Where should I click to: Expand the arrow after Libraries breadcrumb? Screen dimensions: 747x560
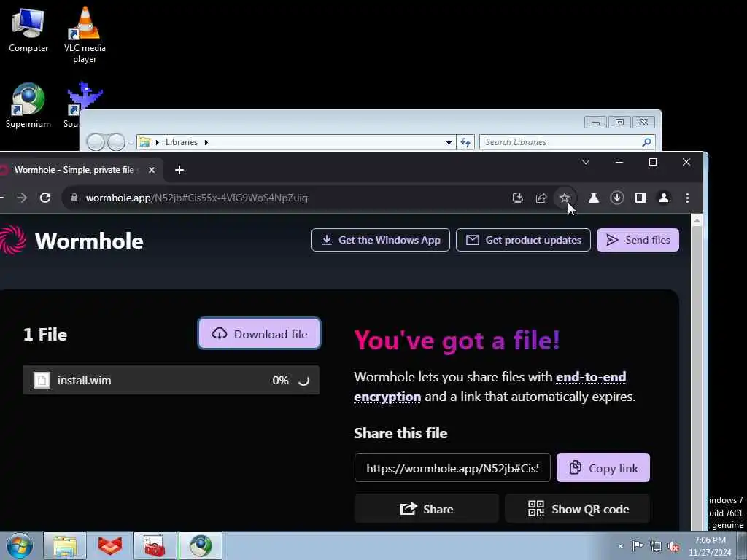point(206,142)
